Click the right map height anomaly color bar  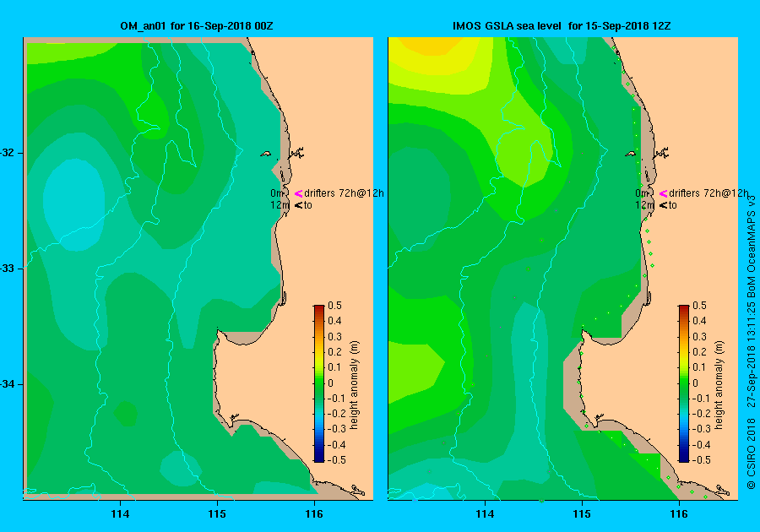click(x=683, y=383)
